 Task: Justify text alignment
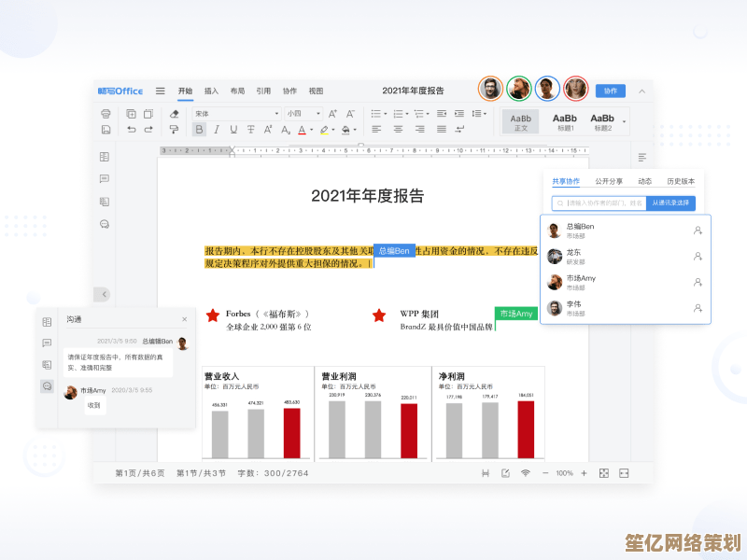(x=442, y=130)
